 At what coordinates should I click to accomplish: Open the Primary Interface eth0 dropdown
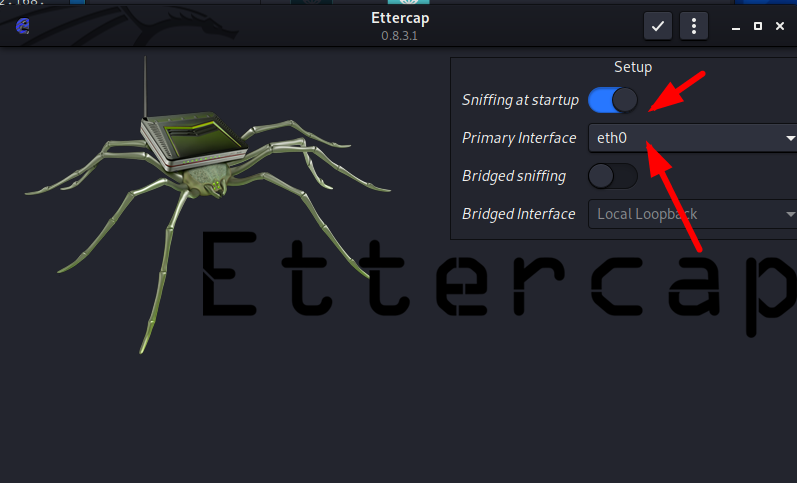tap(692, 138)
